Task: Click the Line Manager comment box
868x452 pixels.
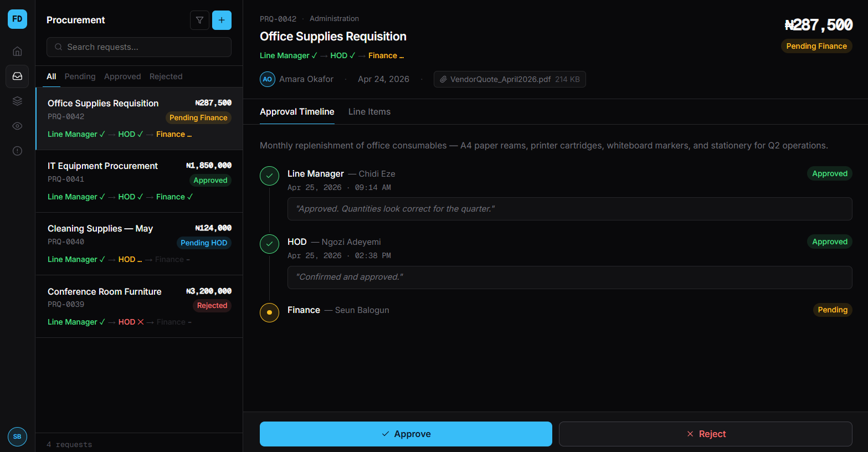Action: click(x=569, y=209)
